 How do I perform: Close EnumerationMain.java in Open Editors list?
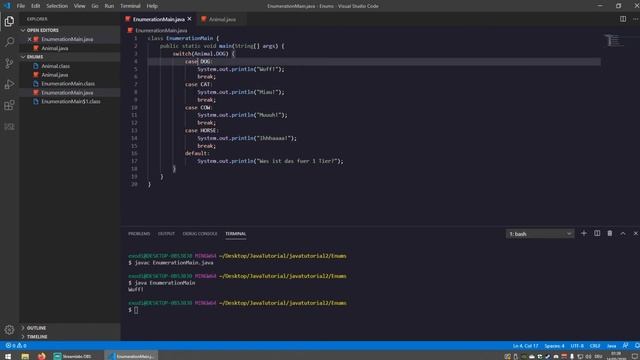(x=29, y=39)
